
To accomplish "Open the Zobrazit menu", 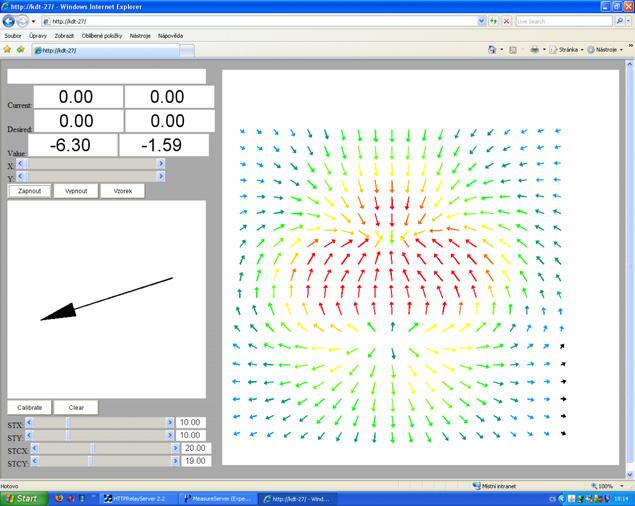I will coord(64,36).
